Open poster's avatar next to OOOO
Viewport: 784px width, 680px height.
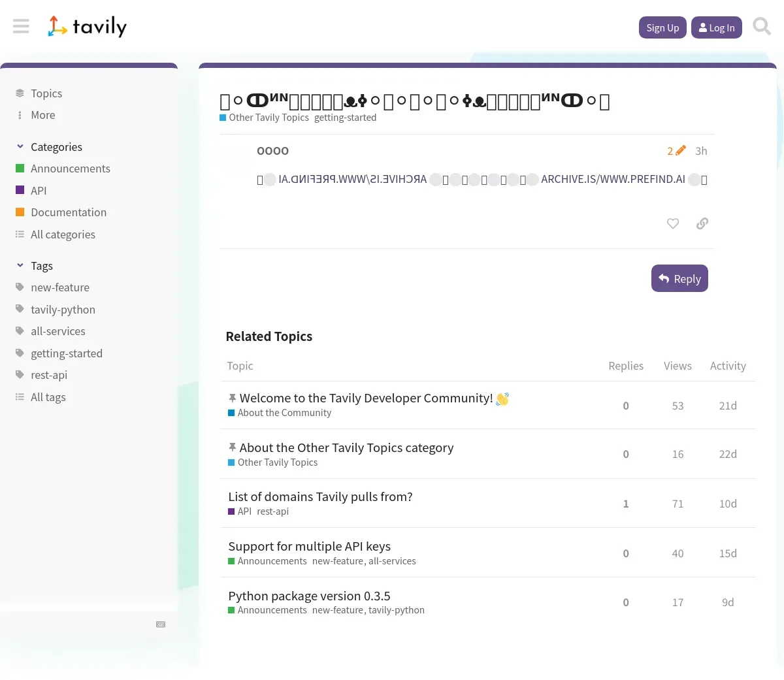(235, 161)
